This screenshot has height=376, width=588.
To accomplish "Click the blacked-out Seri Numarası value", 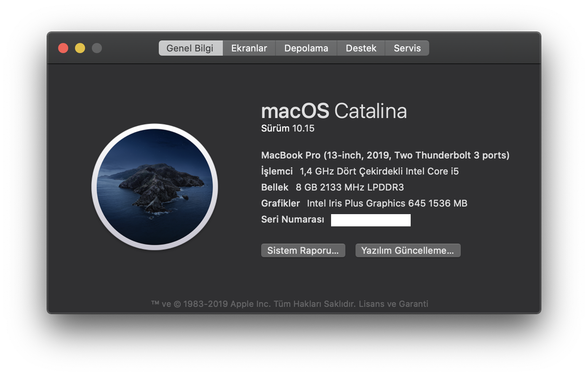I will [x=371, y=220].
